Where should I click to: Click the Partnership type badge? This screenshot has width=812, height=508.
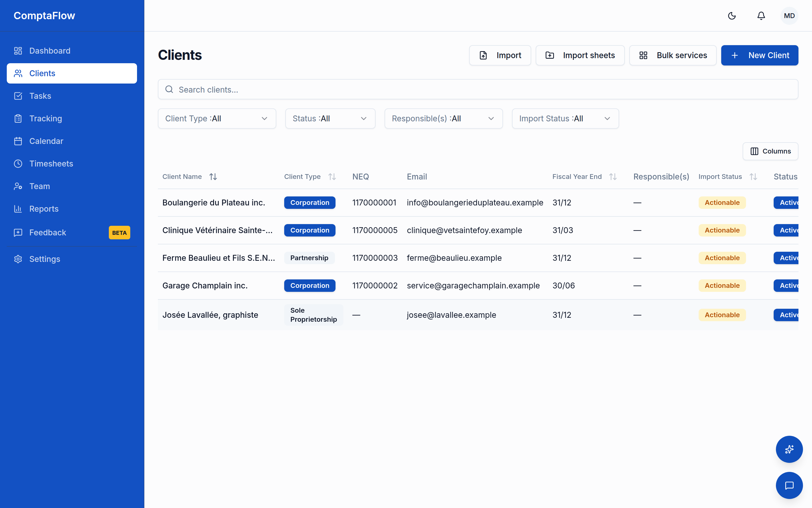click(309, 258)
